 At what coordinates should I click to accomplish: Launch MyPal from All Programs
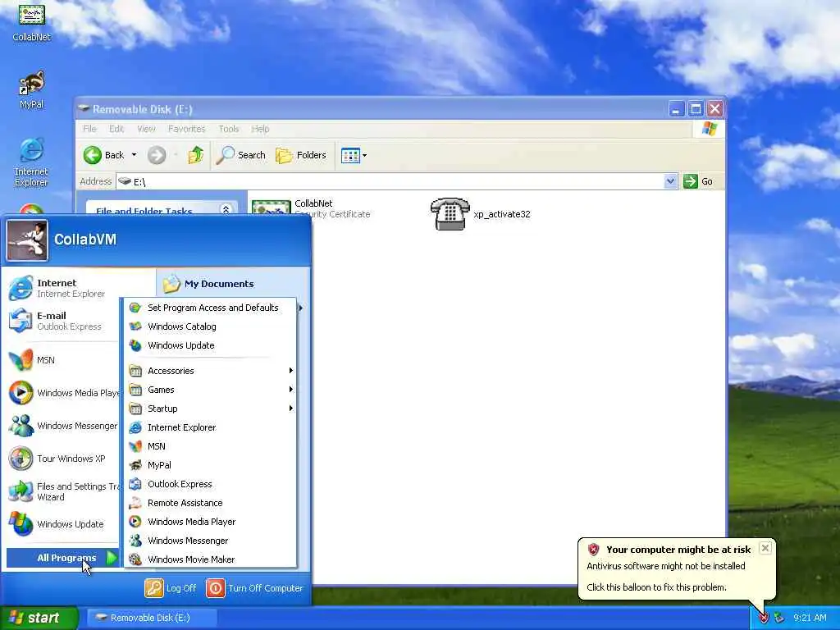tap(210, 465)
